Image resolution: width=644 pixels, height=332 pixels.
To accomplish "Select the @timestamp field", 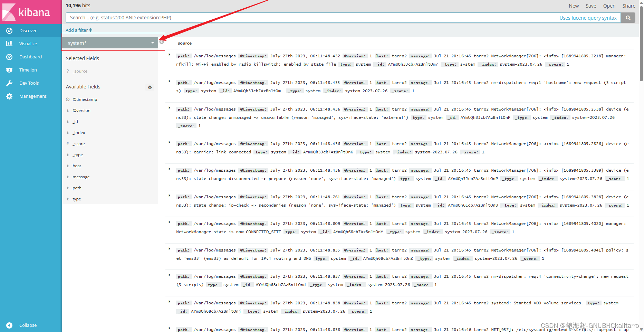I will pyautogui.click(x=85, y=99).
